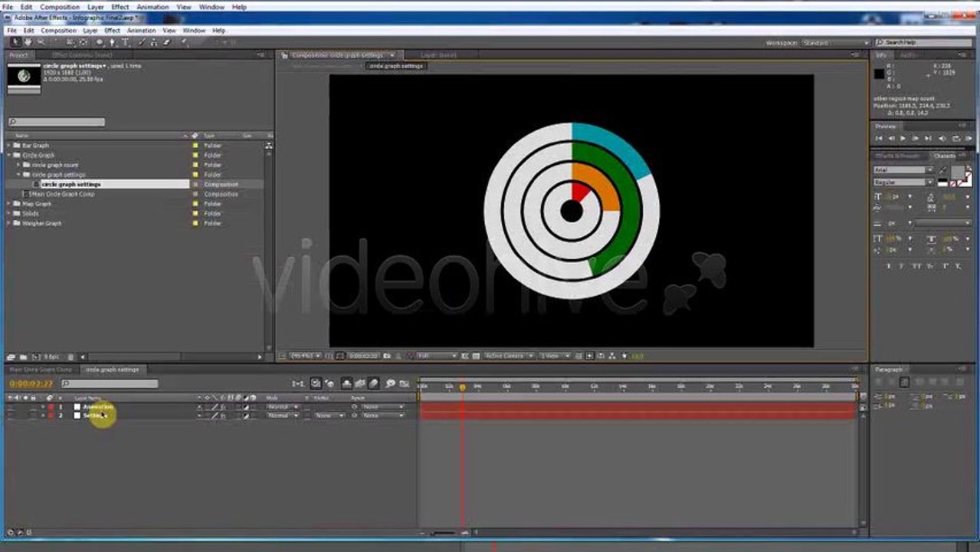Image resolution: width=980 pixels, height=552 pixels.
Task: Toggle Faux Bold in Character panel
Action: 888,265
